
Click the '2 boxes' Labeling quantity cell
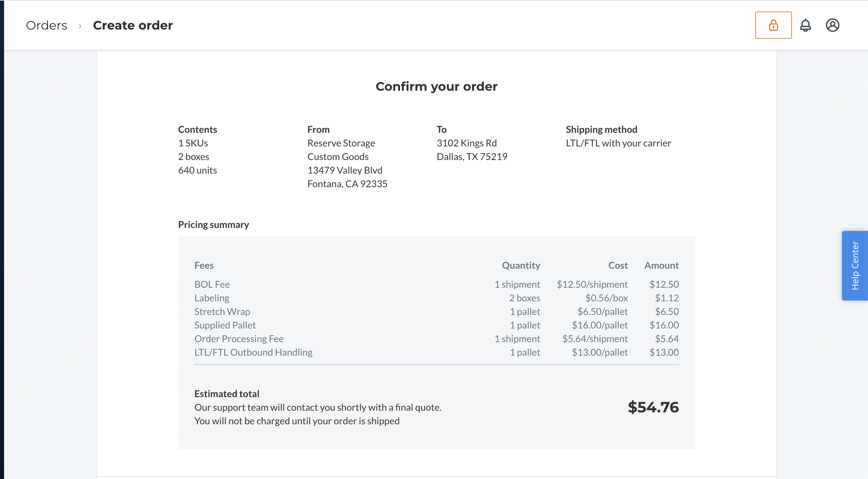click(524, 298)
